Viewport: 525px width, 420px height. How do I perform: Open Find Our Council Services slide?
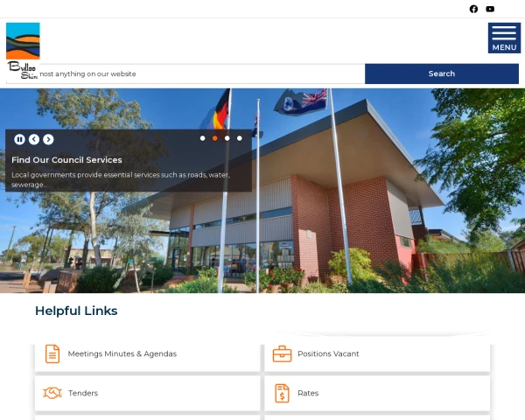66,160
